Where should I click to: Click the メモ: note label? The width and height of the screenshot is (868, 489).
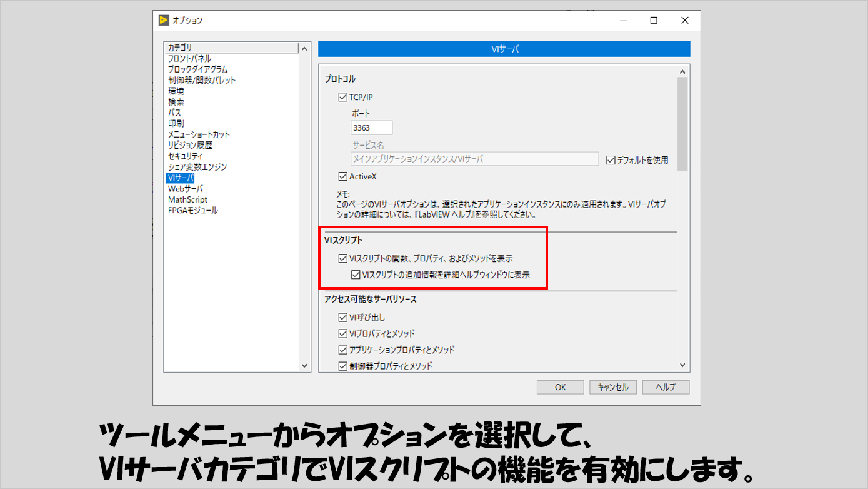344,194
